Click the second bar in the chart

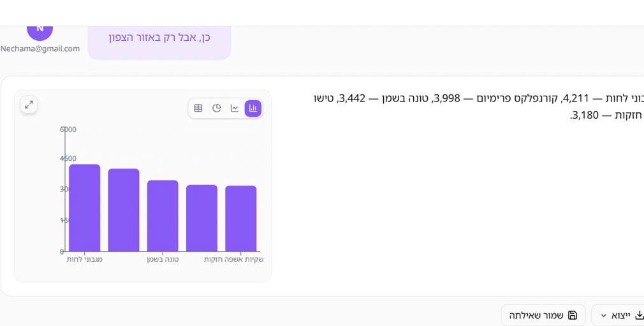[124, 211]
